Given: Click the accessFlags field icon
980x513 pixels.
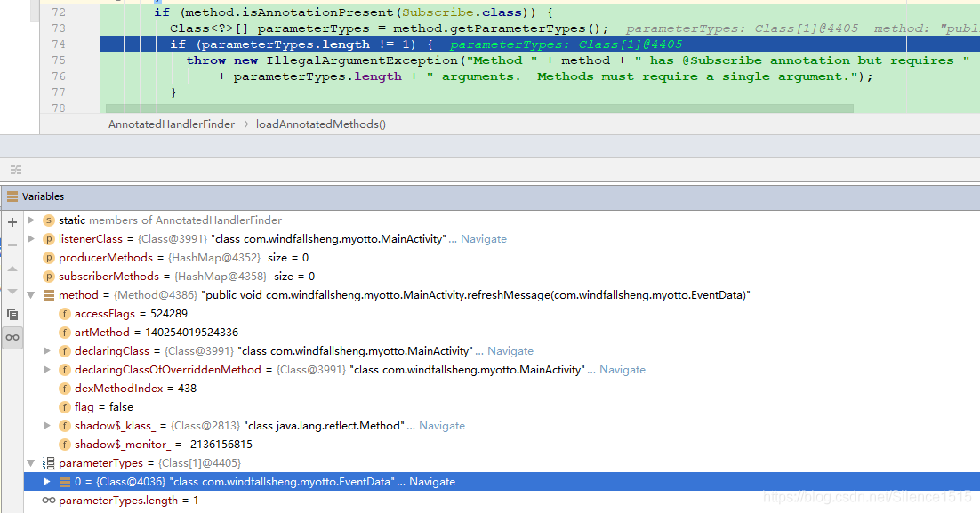Looking at the screenshot, I should pyautogui.click(x=64, y=314).
